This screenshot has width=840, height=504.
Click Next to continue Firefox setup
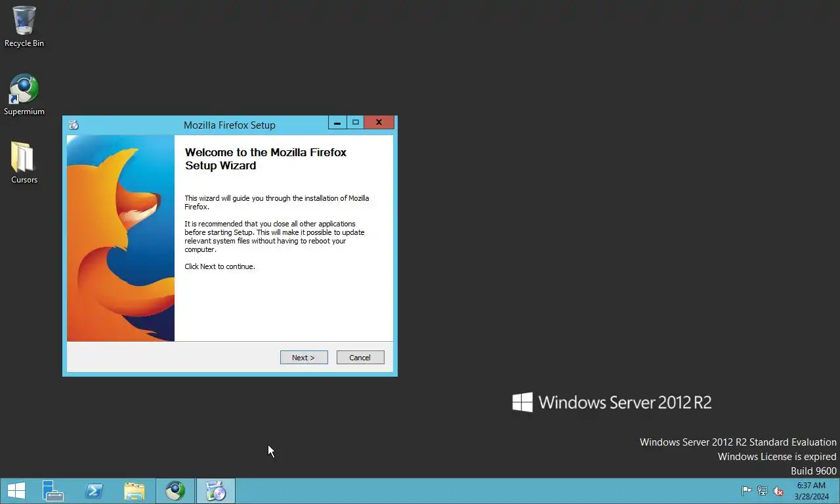[x=304, y=358]
